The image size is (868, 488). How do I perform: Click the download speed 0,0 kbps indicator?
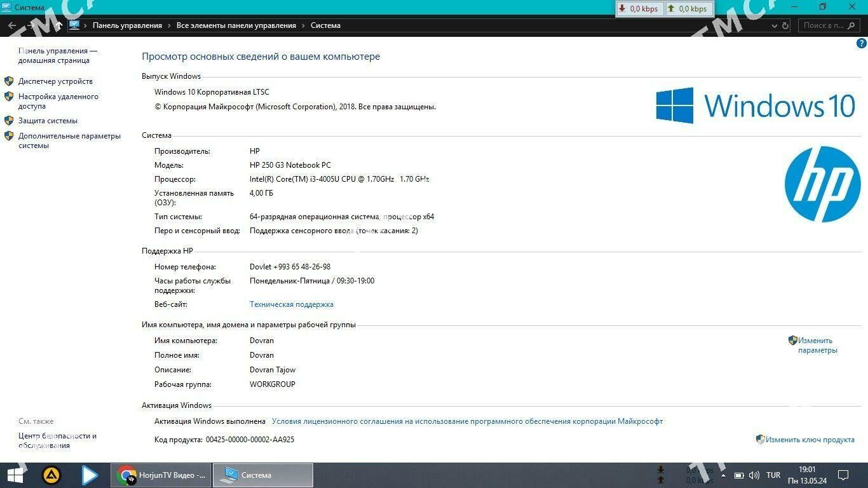pyautogui.click(x=639, y=9)
